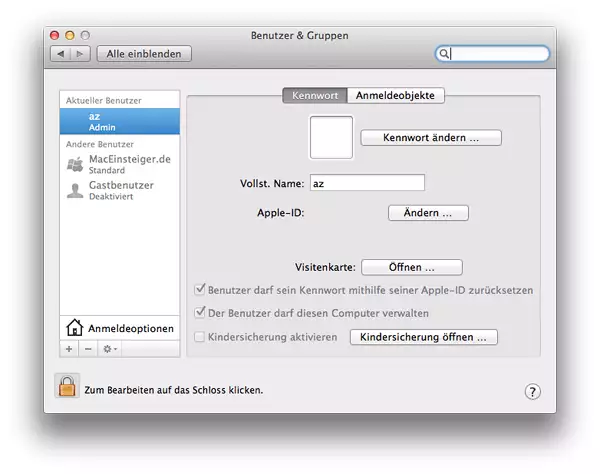Click the minus button to remove user

[x=87, y=349]
